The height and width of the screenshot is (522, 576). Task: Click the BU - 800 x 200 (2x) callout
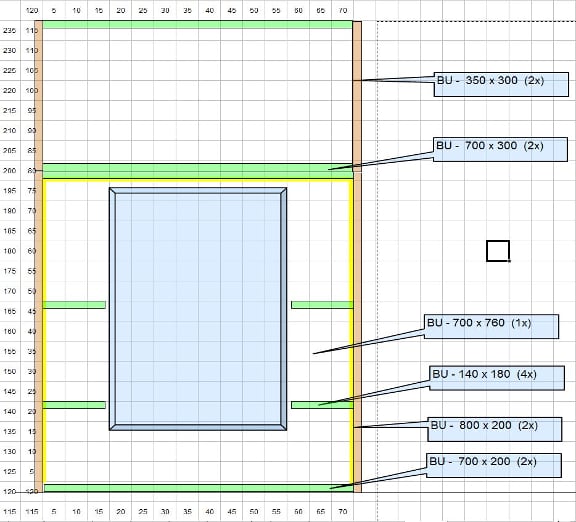pyautogui.click(x=495, y=429)
